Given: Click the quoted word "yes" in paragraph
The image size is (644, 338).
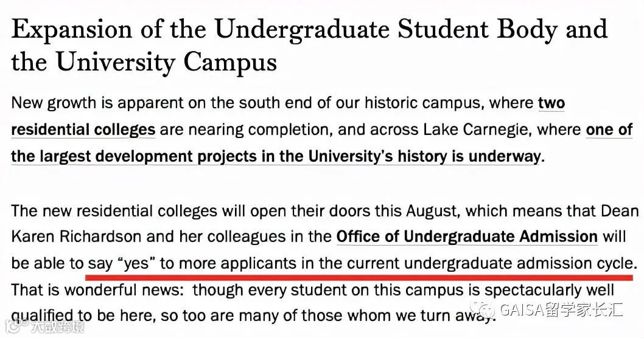Looking at the screenshot, I should [137, 263].
